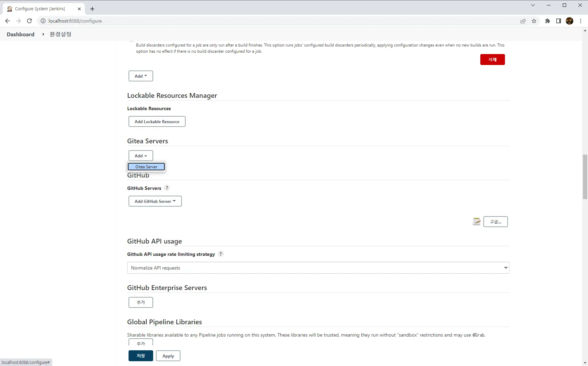
Task: Toggle the browser side panel icon
Action: tap(559, 21)
